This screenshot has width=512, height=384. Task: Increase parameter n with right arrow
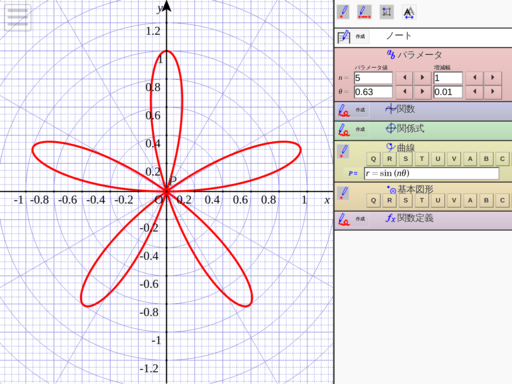(x=422, y=78)
